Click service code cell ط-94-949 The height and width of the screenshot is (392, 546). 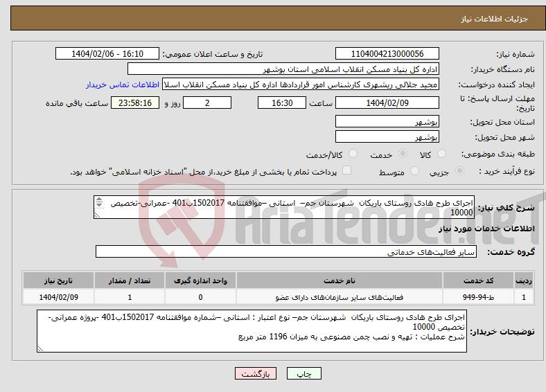(479, 297)
